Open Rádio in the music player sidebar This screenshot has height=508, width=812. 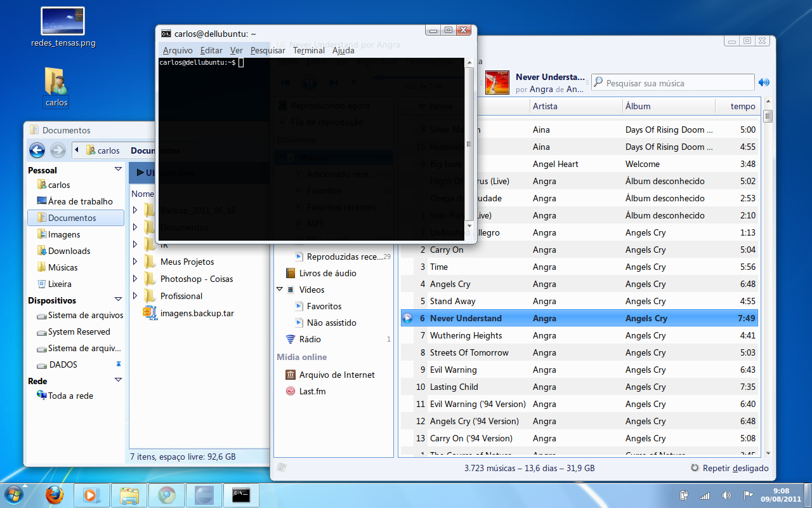pos(303,339)
